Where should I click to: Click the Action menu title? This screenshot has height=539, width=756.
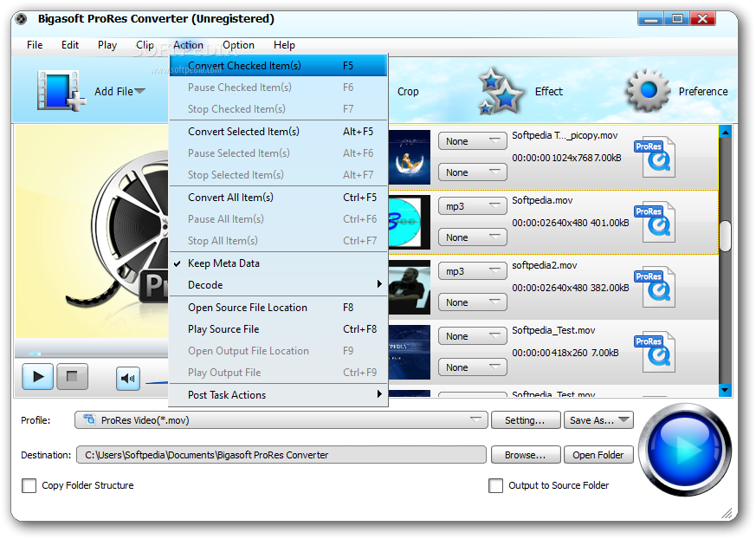click(188, 45)
